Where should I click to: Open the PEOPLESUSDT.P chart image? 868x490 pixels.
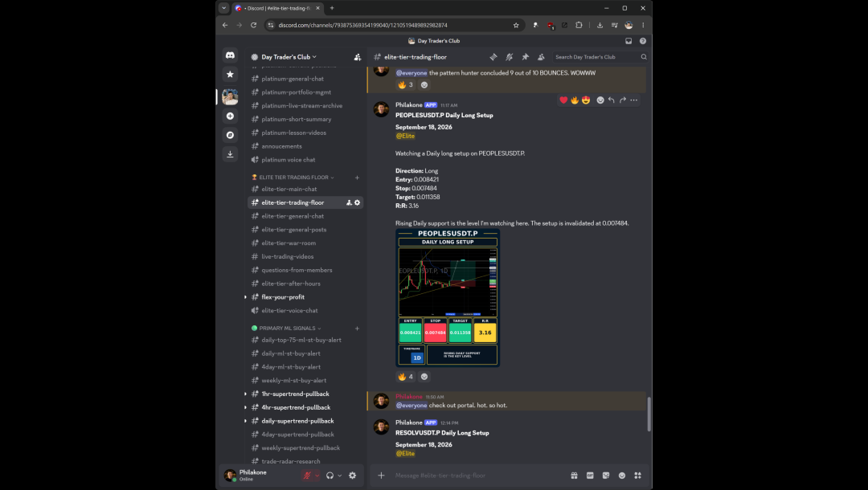point(448,297)
